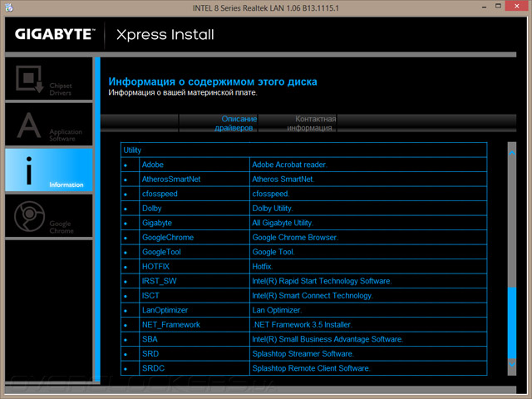Select the ISCT row name
The image size is (532, 399).
pyautogui.click(x=150, y=296)
